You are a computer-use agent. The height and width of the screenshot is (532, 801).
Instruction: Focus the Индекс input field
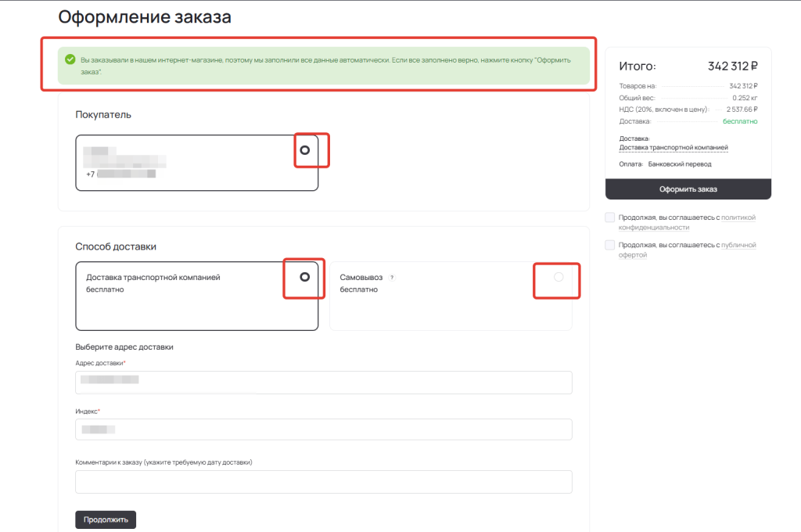coord(324,430)
